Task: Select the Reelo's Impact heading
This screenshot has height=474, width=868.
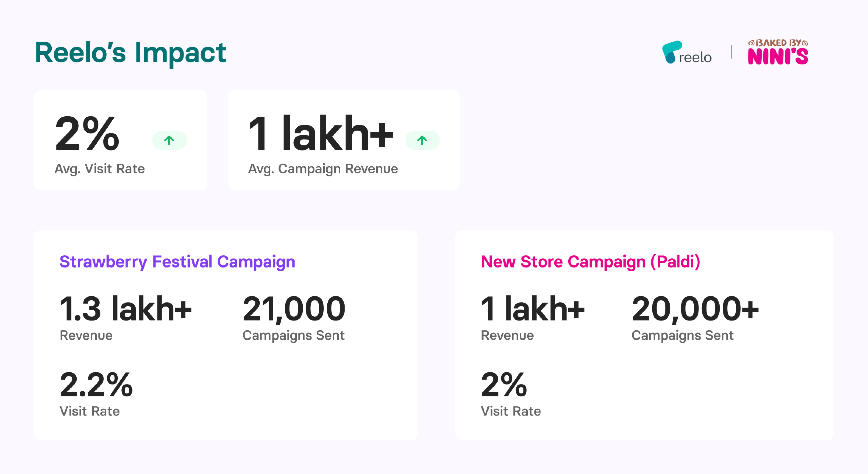Action: 131,53
